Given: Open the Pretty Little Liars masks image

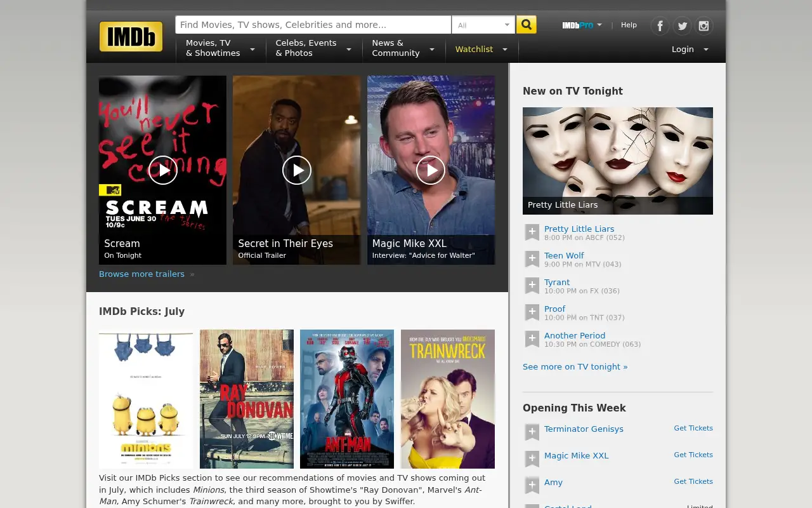Looking at the screenshot, I should (x=618, y=161).
